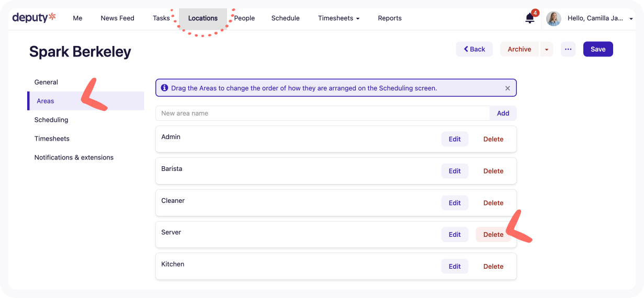Click the Server area name
The image size is (644, 298).
(171, 233)
